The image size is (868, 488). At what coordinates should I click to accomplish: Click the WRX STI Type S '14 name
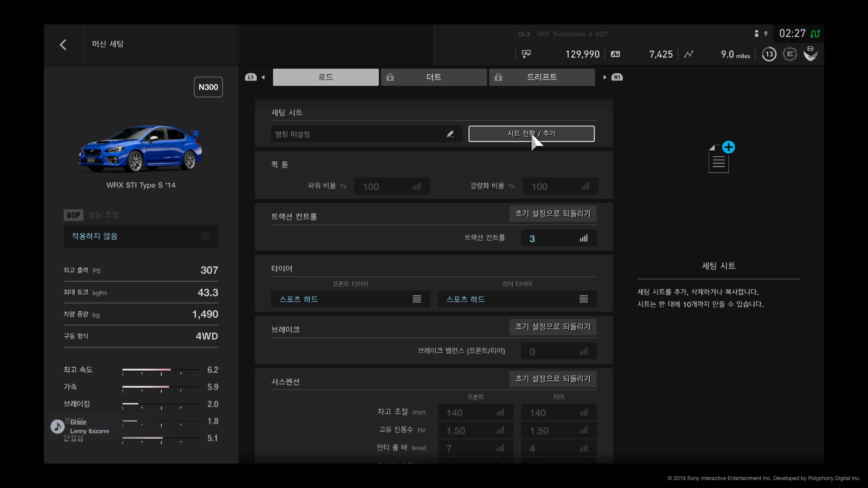point(141,185)
